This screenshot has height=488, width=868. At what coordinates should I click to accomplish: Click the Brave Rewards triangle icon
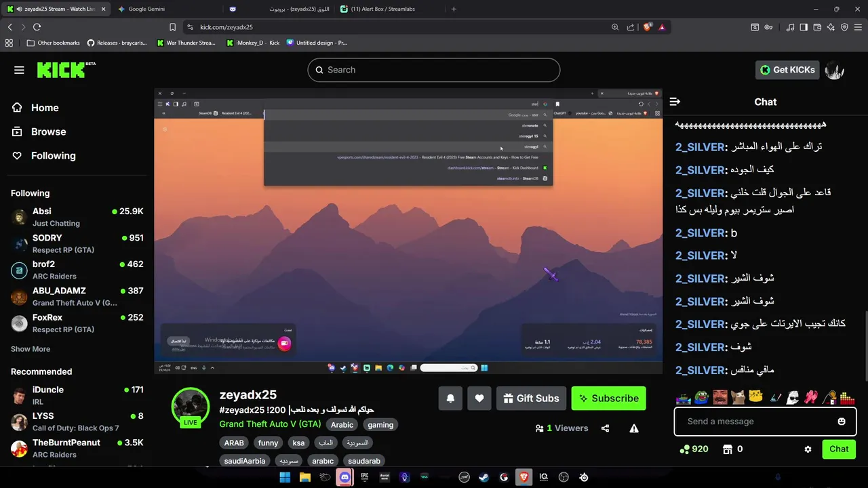(x=662, y=27)
